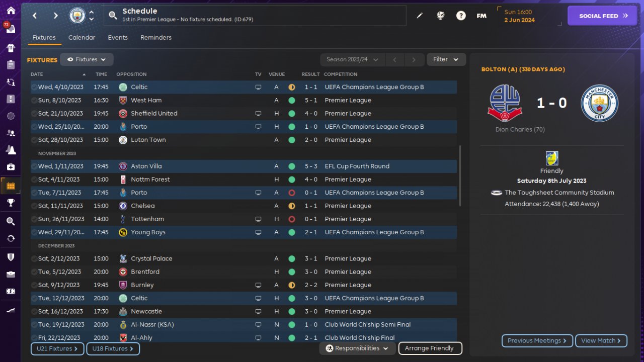Sort by the Date column arrow
This screenshot has height=362, width=644.
(84, 74)
